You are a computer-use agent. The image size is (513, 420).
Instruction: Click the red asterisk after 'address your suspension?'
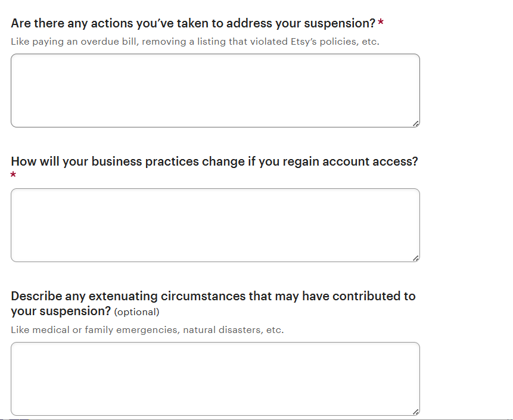tap(381, 24)
